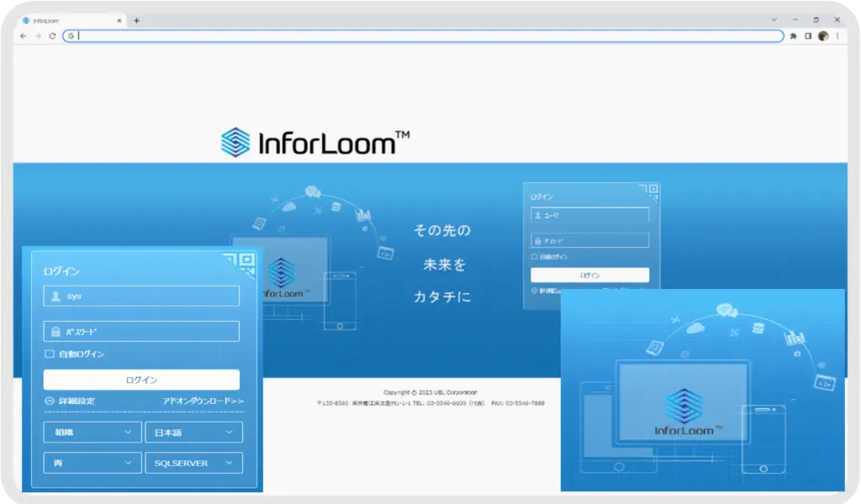
Task: Click the カタチに slogan text
Action: (442, 297)
